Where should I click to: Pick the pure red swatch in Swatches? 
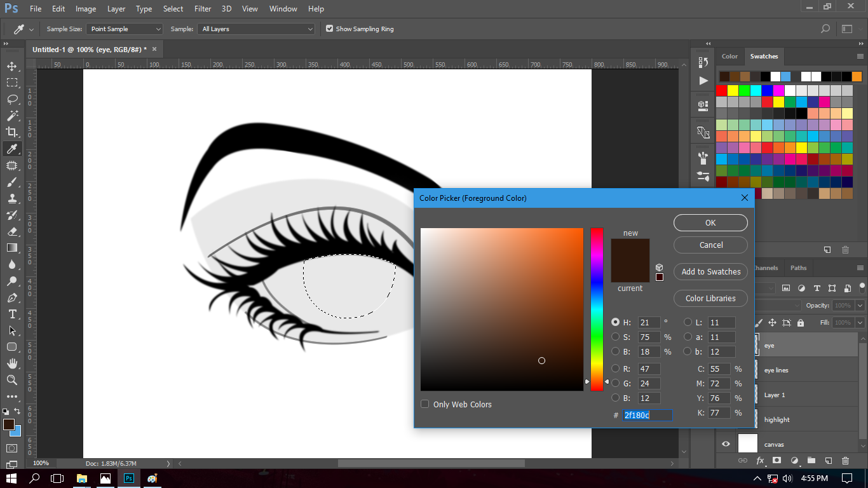pyautogui.click(x=722, y=90)
